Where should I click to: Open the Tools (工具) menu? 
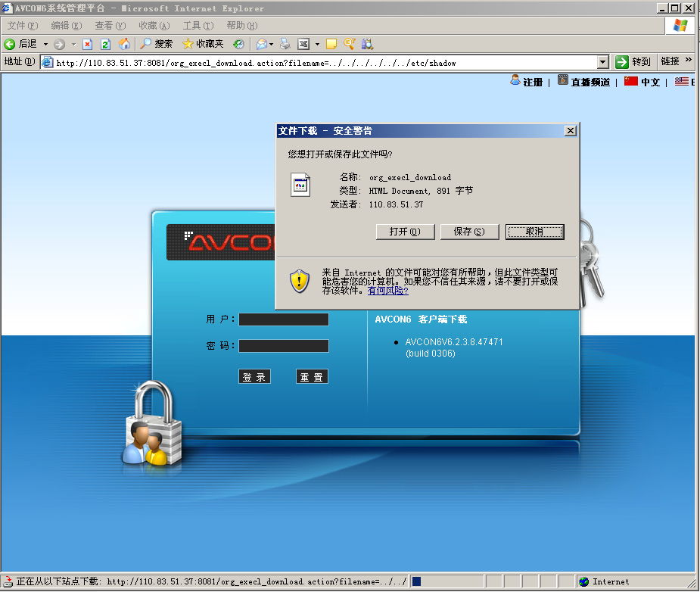[x=198, y=26]
